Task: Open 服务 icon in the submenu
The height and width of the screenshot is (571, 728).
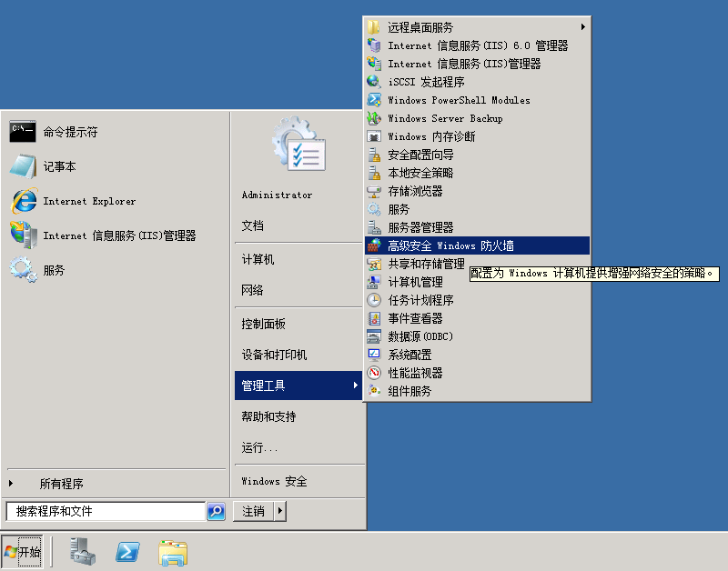Action: [x=374, y=209]
